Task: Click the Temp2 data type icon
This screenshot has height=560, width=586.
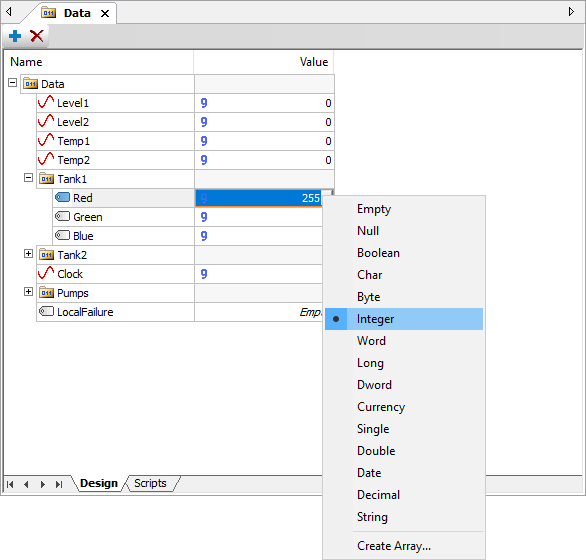Action: [x=204, y=160]
